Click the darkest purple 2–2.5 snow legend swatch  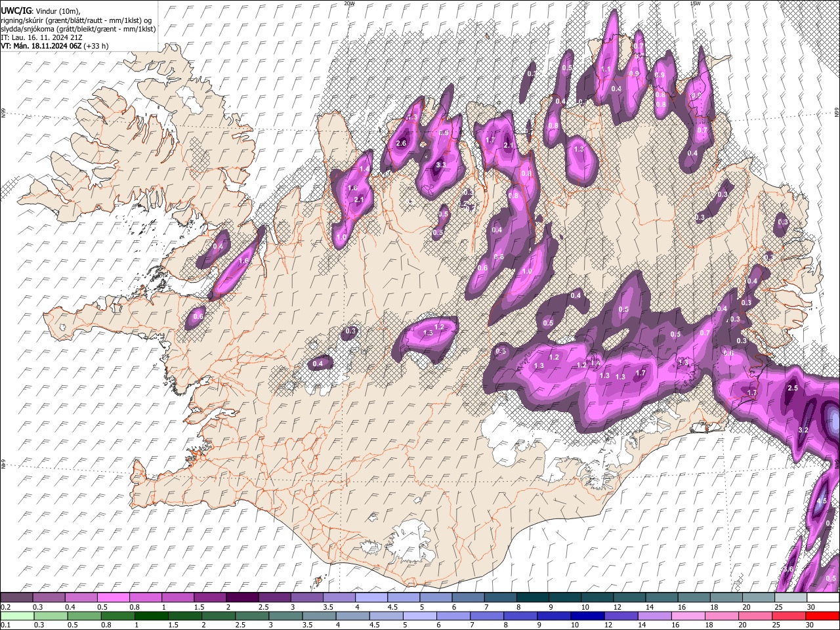click(242, 597)
